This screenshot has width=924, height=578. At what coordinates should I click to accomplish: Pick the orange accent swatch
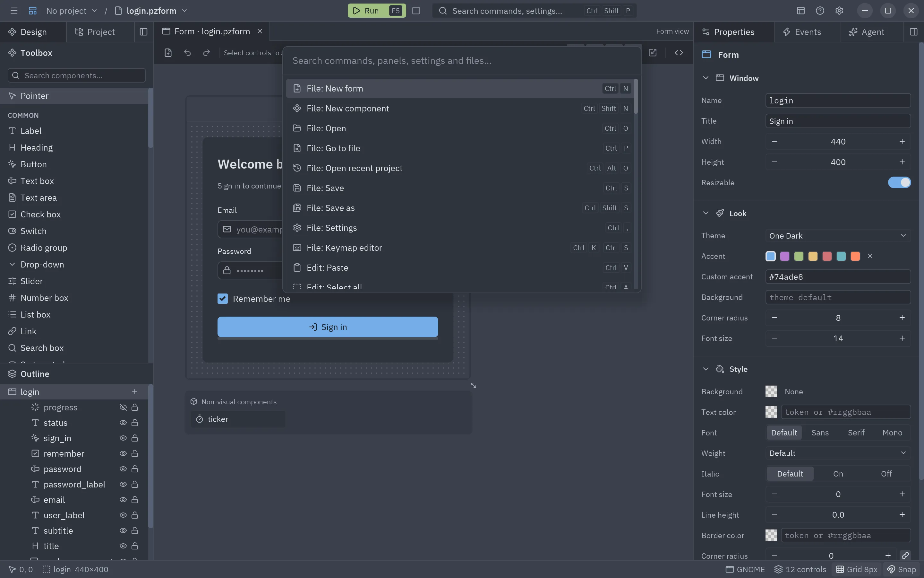point(855,256)
